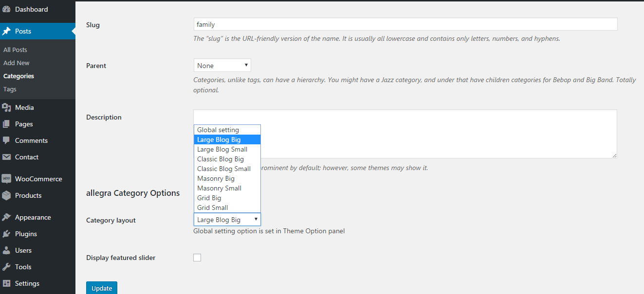This screenshot has height=294, width=644.
Task: Click the Dashboard gauge icon
Action: [x=6, y=9]
